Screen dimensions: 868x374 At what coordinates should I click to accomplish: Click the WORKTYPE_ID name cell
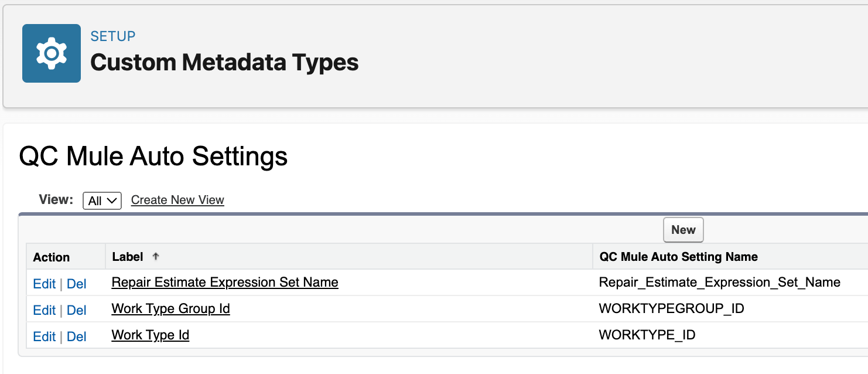pyautogui.click(x=647, y=335)
